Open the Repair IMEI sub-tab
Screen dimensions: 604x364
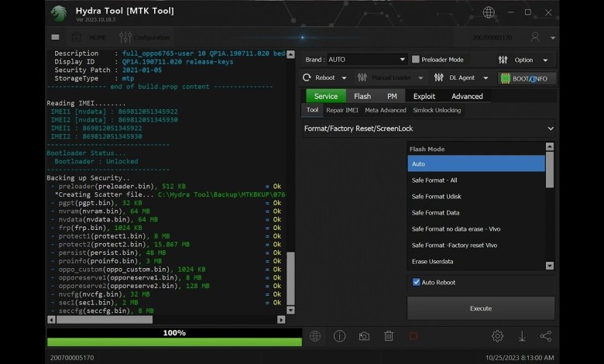pyautogui.click(x=342, y=110)
